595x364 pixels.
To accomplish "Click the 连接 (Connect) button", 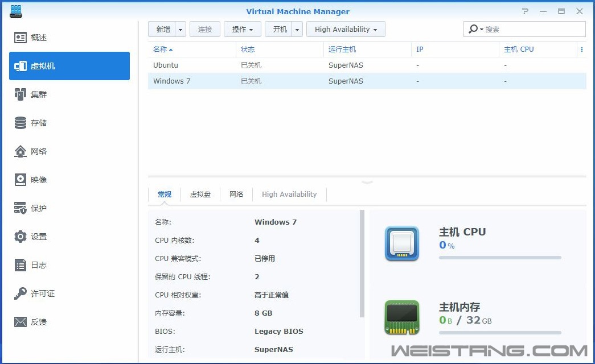I will 205,29.
